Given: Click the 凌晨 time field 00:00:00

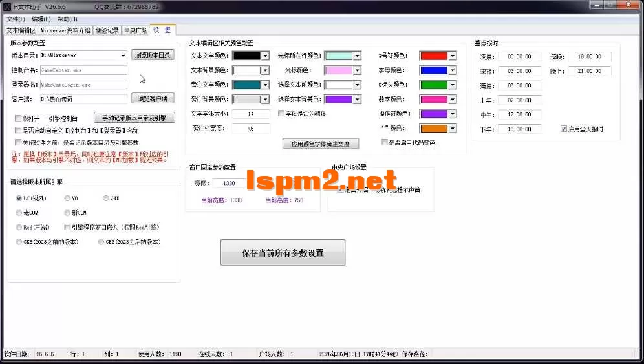Looking at the screenshot, I should [x=520, y=56].
